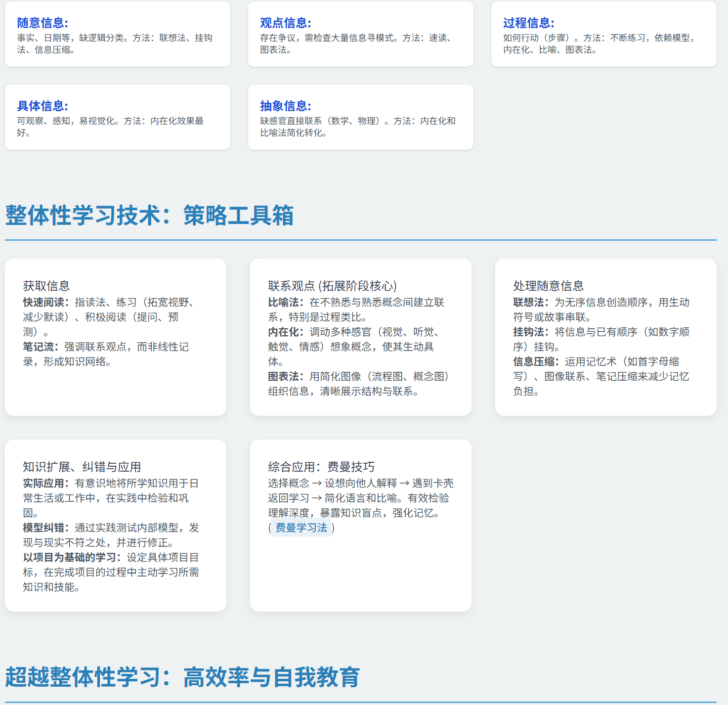Open the 费曼学习法 link

(301, 528)
